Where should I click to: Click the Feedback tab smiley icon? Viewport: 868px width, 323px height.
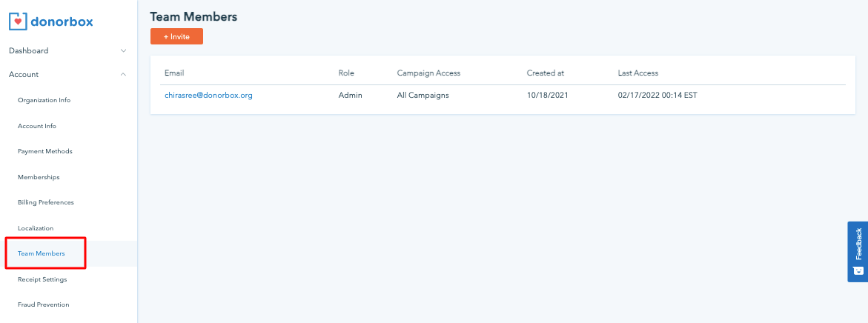(x=858, y=270)
